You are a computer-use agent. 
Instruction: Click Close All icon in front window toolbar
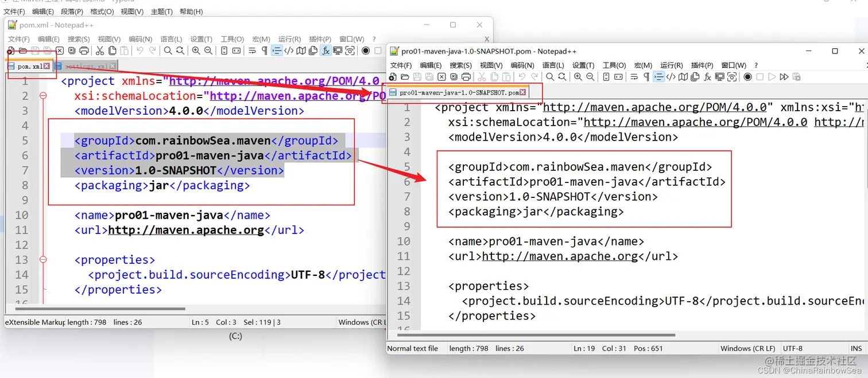(454, 77)
